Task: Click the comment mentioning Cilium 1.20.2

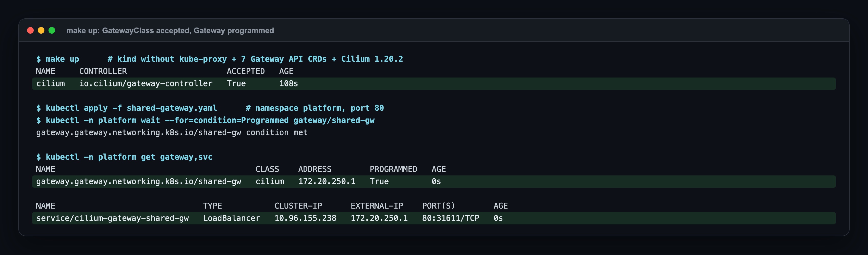Action: coord(255,59)
